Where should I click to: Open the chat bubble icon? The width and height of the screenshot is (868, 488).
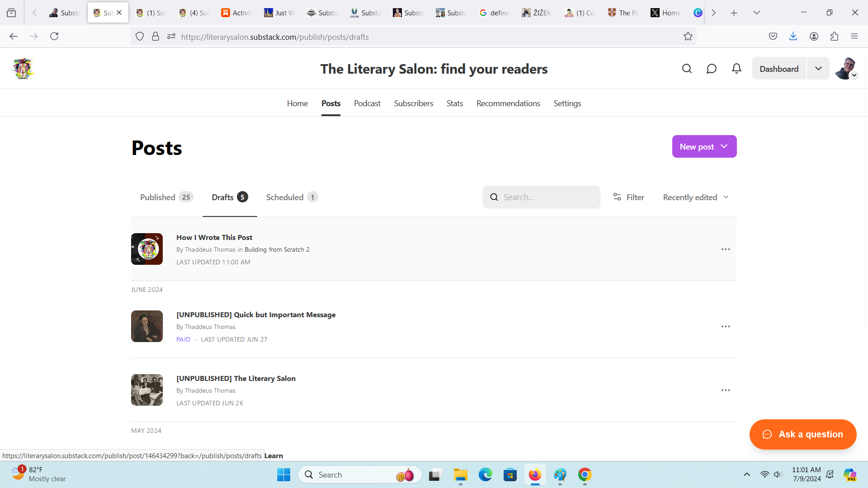coord(711,69)
